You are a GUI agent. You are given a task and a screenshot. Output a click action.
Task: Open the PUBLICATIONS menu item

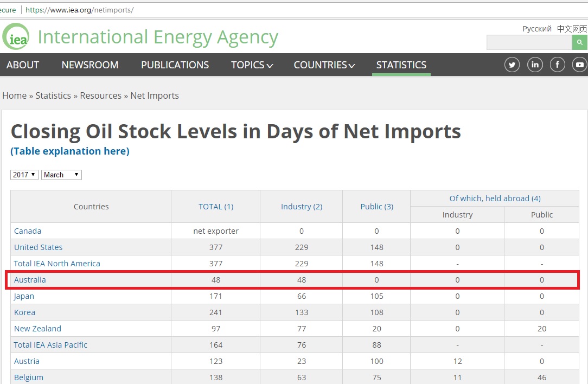[175, 65]
